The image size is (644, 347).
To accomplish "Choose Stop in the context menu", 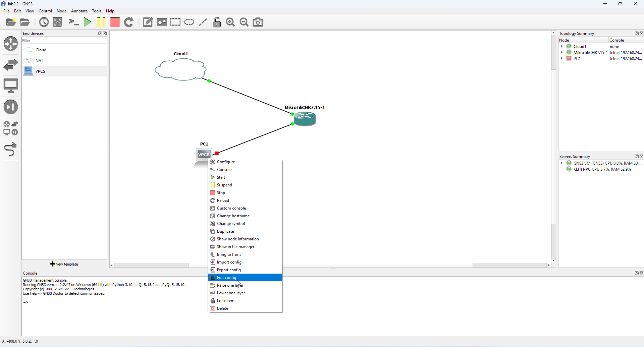I will pyautogui.click(x=245, y=193).
